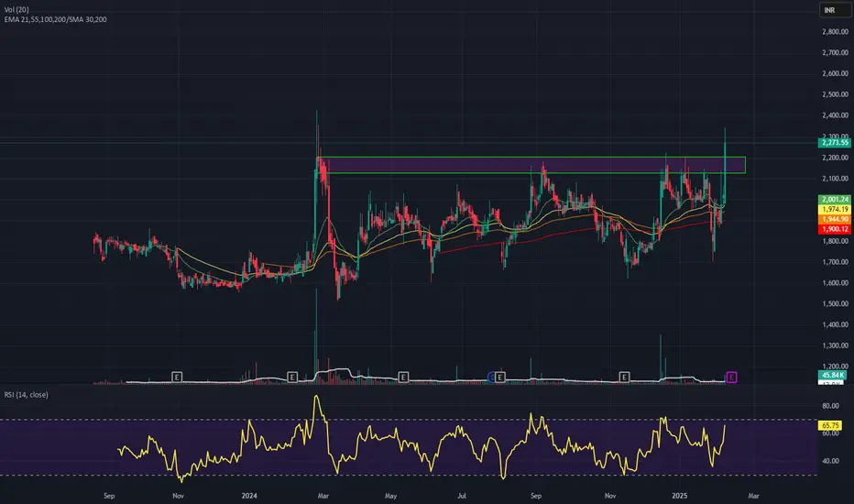Select the RSI (14, close) indicator legend
This screenshot has width=854, height=504.
[27, 394]
